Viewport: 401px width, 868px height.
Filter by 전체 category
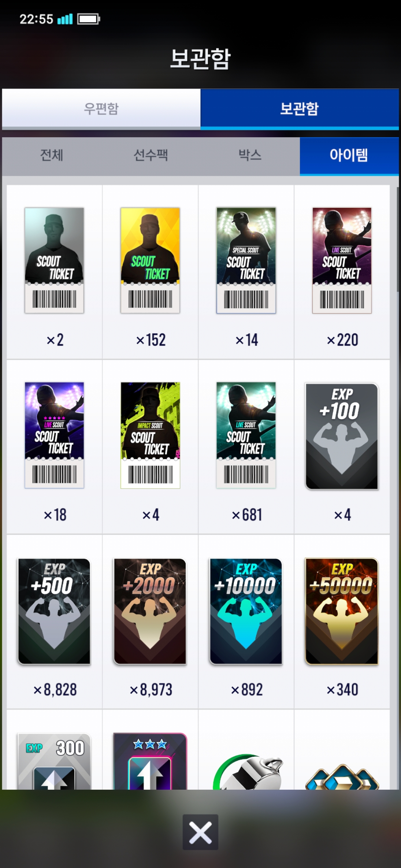point(52,155)
